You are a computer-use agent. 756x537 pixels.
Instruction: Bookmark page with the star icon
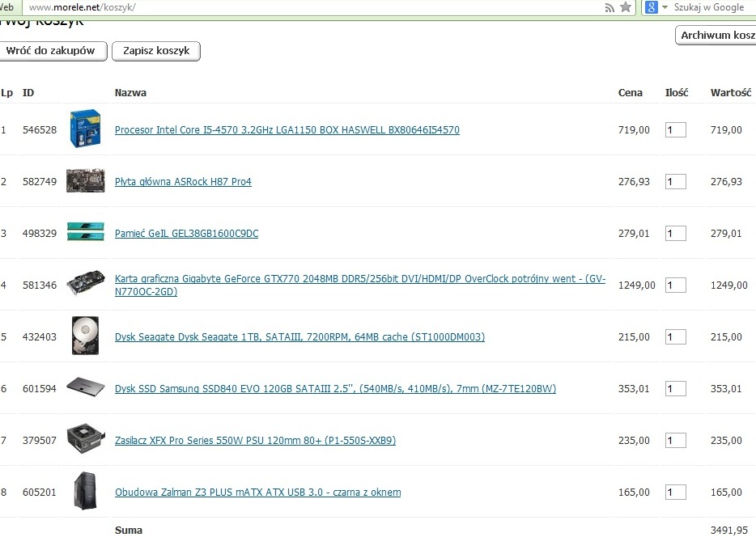626,7
